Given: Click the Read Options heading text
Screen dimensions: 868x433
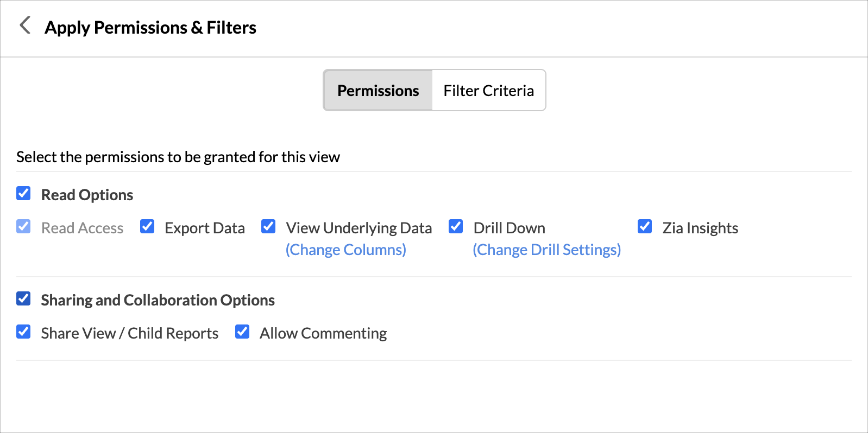Looking at the screenshot, I should coord(87,195).
